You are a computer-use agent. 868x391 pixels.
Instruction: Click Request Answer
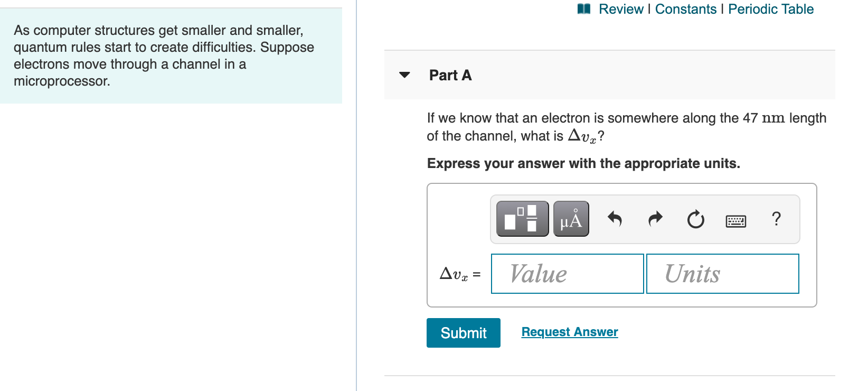569,331
